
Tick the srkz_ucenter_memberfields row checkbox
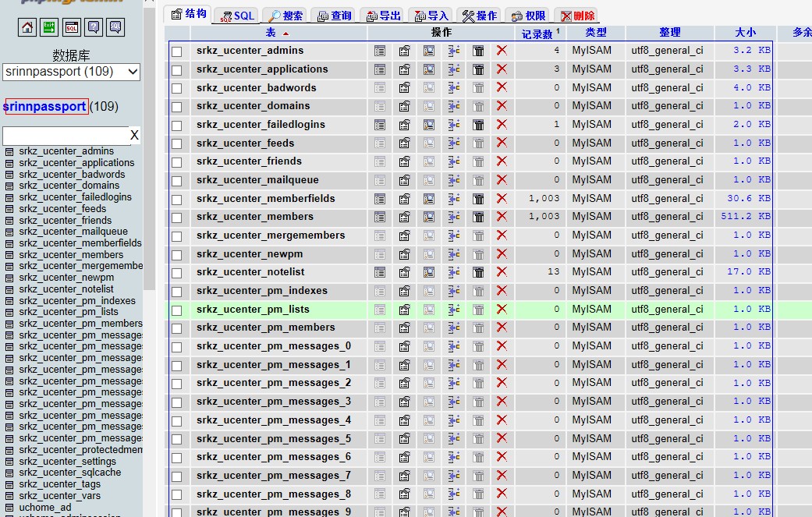177,200
